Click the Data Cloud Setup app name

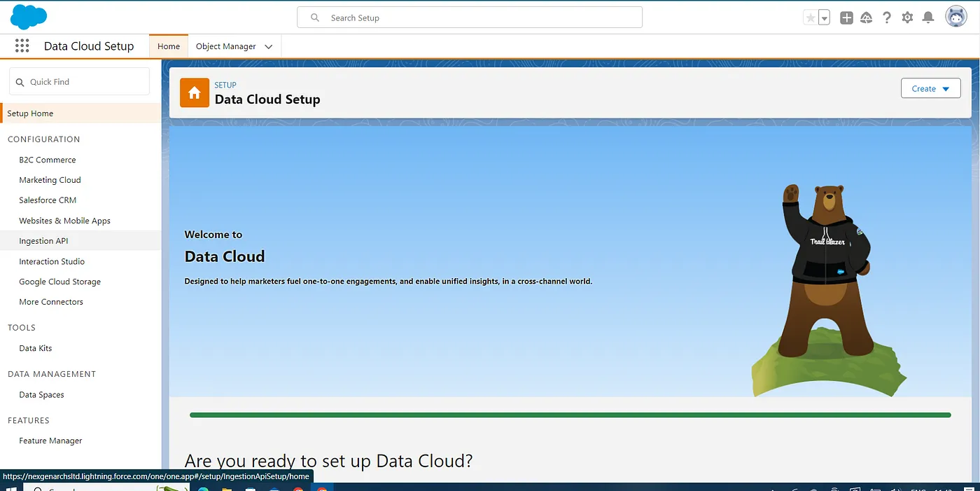89,46
